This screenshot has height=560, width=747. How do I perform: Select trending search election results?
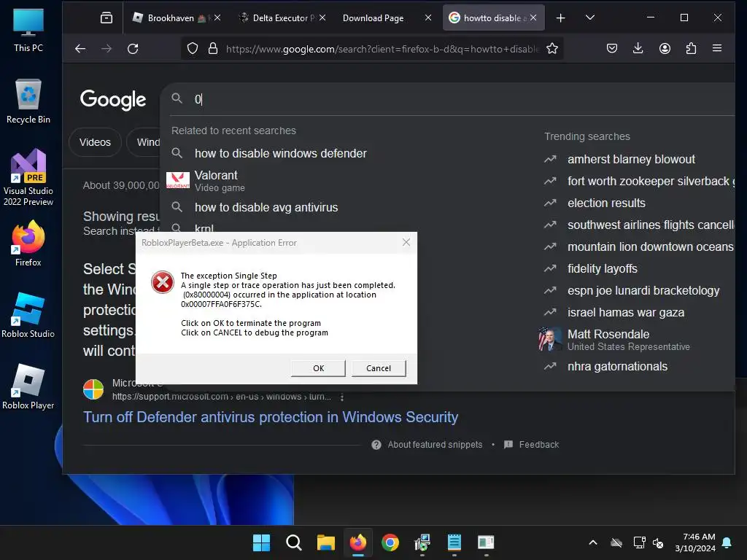coord(606,203)
